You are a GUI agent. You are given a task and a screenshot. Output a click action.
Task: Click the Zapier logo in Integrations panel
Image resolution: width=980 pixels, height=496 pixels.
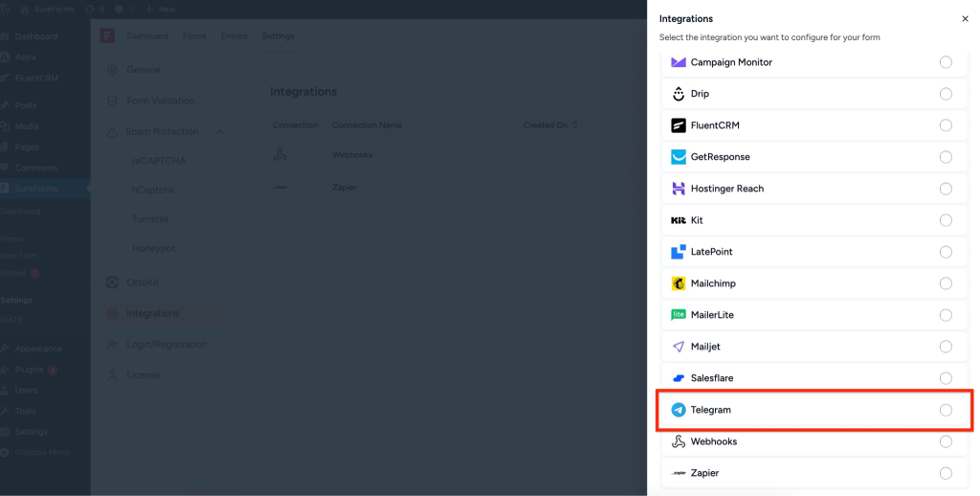[x=679, y=473]
